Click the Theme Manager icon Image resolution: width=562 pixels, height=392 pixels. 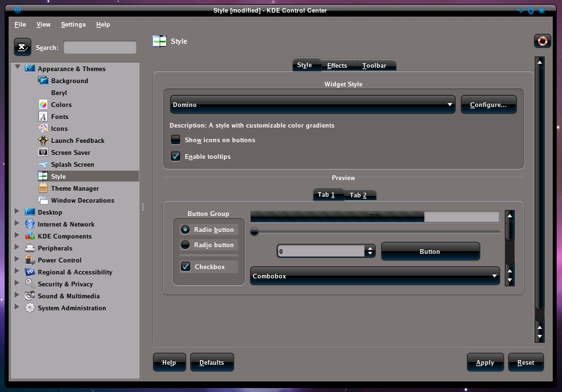[43, 188]
